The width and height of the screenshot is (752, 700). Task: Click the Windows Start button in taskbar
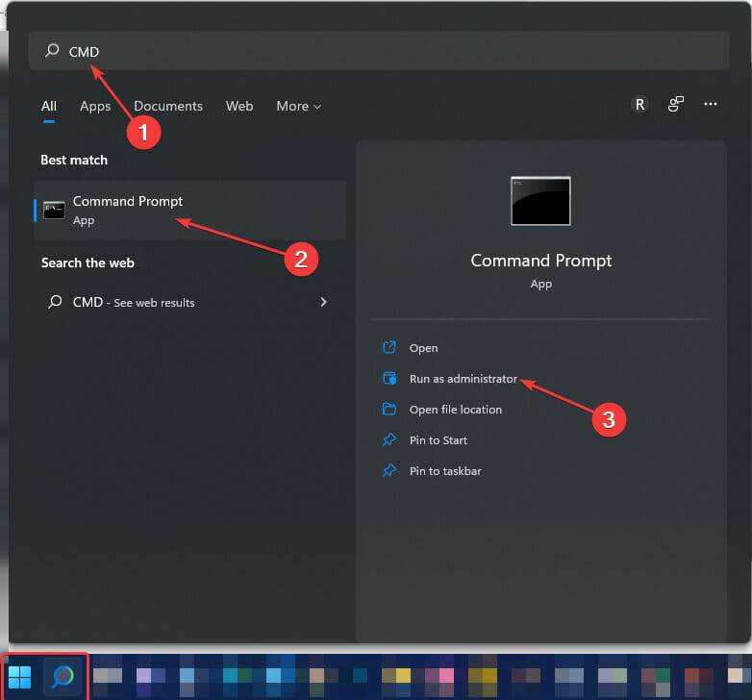(20, 677)
